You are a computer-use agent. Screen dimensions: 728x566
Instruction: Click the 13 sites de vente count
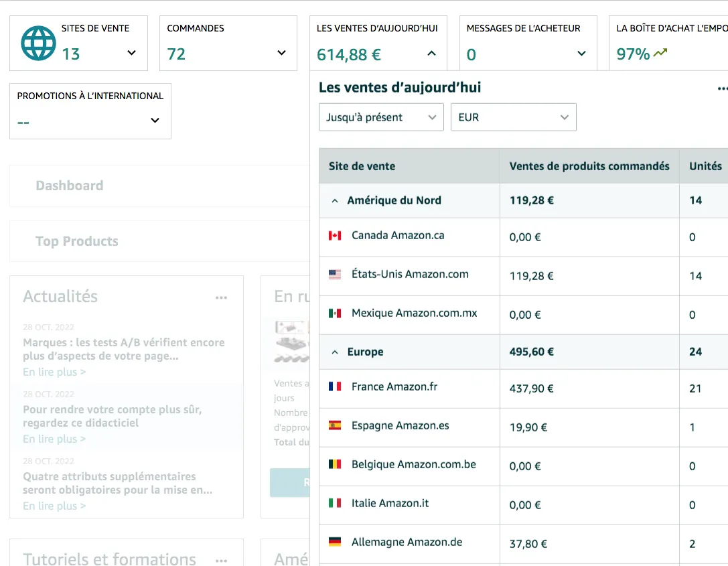[70, 54]
